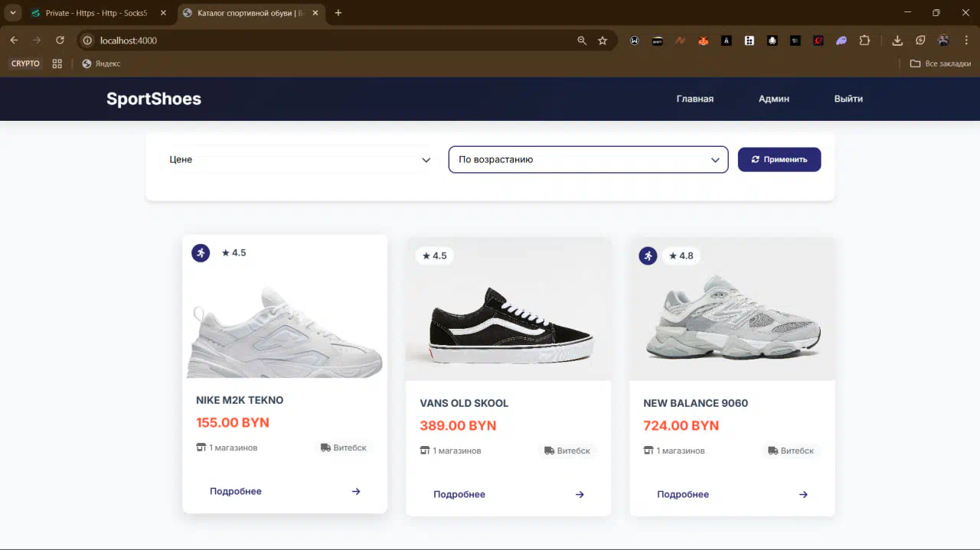This screenshot has height=550, width=980.
Task: Bookmark this page with the star icon
Action: pyautogui.click(x=603, y=41)
